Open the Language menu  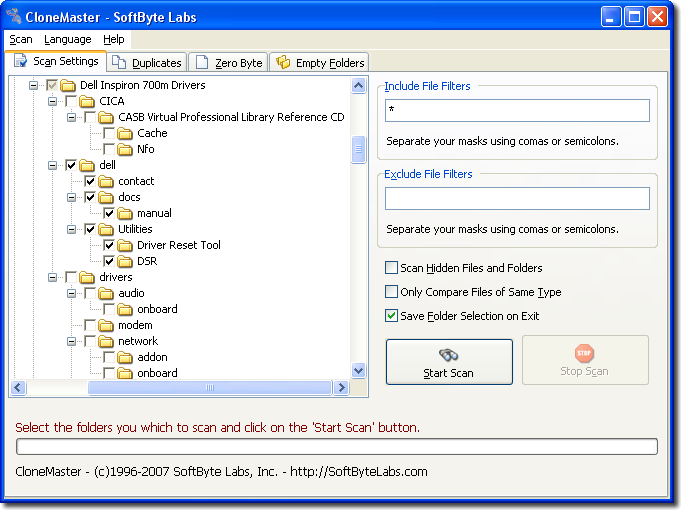(68, 40)
